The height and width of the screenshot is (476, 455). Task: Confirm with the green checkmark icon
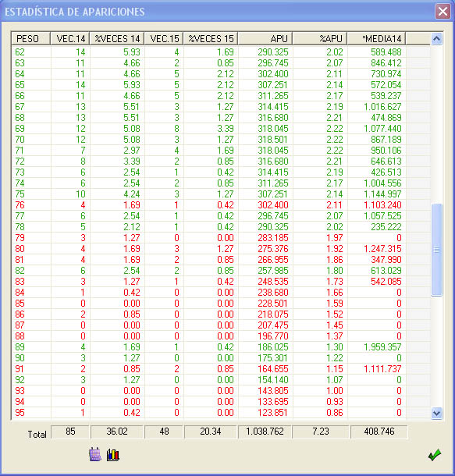435,455
